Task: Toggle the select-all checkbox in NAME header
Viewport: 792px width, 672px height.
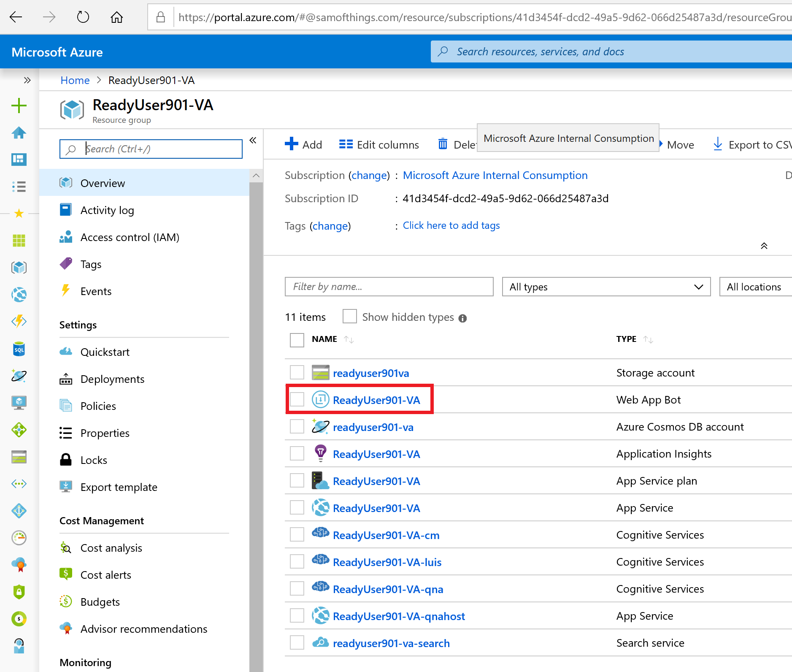Action: (297, 340)
